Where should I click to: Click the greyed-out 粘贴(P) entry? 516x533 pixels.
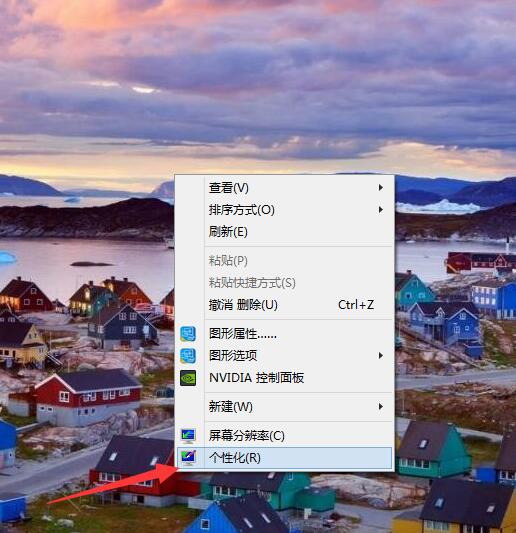284,261
